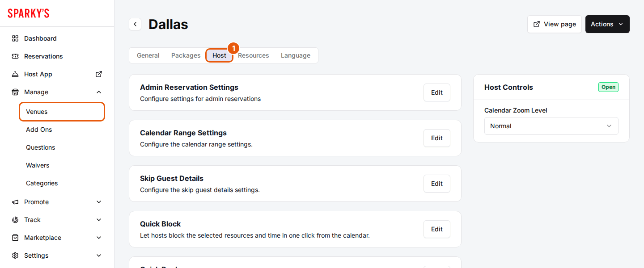This screenshot has height=268, width=644.
Task: Edit Admin Reservation Settings
Action: 436,92
